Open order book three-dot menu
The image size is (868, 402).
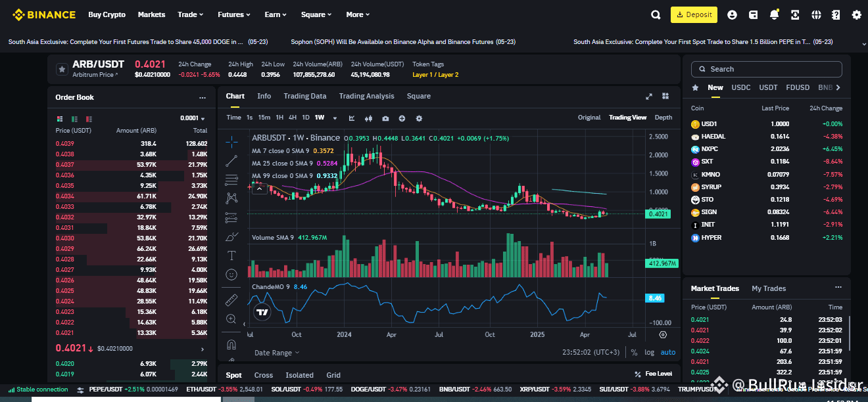point(203,97)
